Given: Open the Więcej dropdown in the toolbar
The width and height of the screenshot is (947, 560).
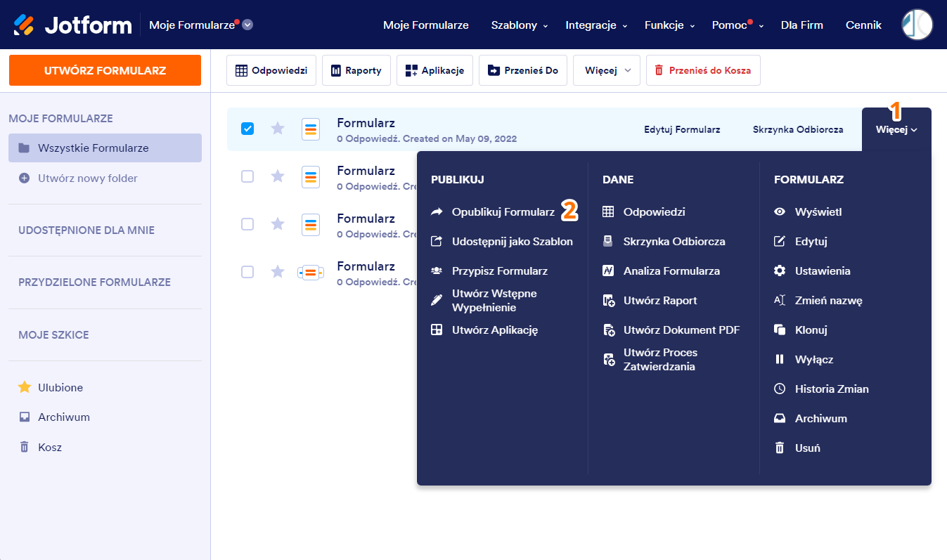Looking at the screenshot, I should pyautogui.click(x=607, y=70).
